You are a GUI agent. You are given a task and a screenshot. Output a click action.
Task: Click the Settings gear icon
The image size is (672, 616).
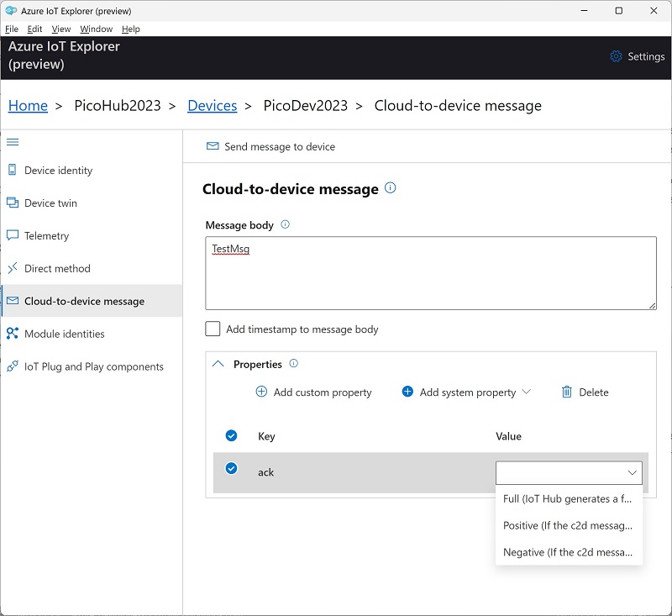616,56
